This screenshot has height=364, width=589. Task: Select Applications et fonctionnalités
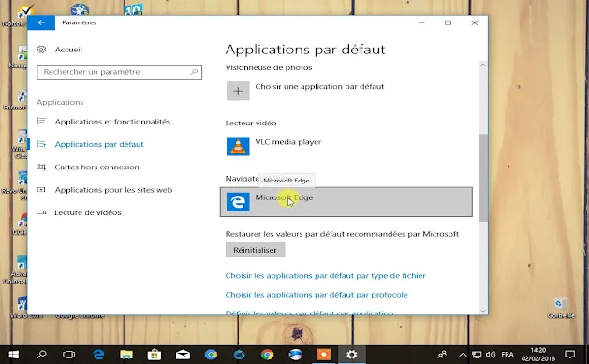click(x=112, y=122)
